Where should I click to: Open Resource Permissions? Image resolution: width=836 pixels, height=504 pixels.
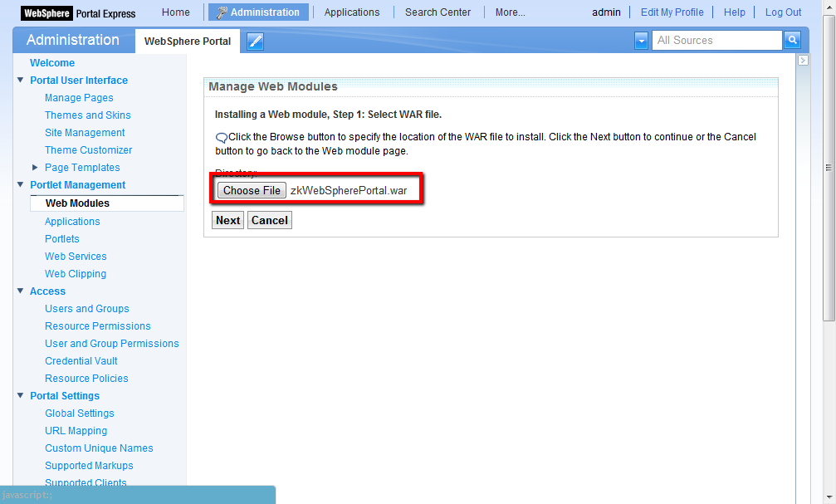pos(98,325)
